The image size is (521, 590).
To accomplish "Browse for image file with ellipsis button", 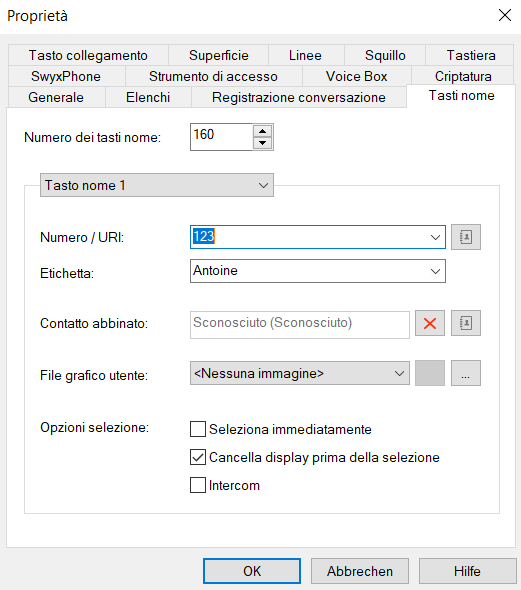I will pyautogui.click(x=466, y=373).
